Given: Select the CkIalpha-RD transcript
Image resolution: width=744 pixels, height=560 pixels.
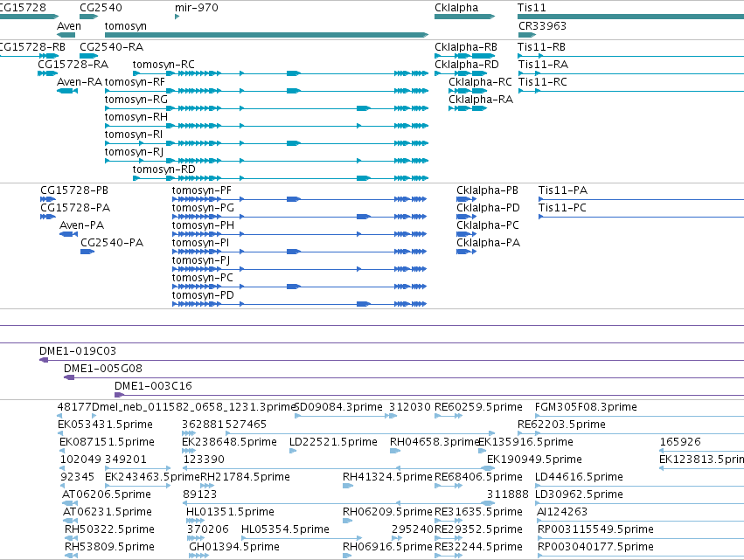Looking at the screenshot, I should click(462, 73).
